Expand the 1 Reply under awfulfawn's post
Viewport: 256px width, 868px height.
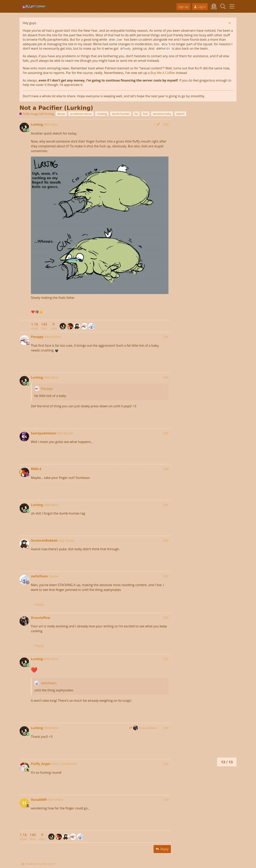click(x=38, y=604)
